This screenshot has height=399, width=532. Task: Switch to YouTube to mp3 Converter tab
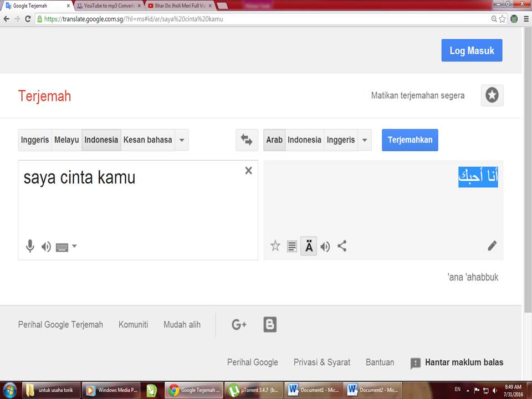[x=108, y=6]
